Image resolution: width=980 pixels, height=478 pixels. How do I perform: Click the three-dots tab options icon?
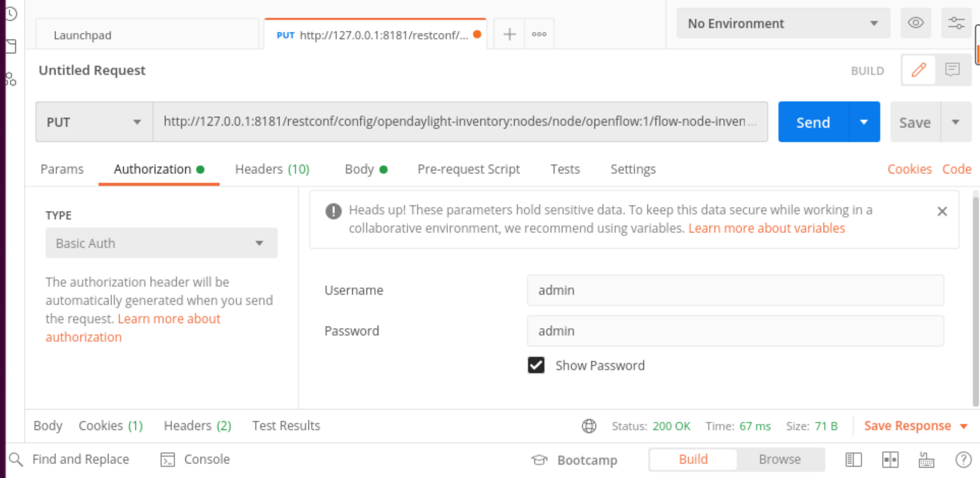pyautogui.click(x=539, y=35)
